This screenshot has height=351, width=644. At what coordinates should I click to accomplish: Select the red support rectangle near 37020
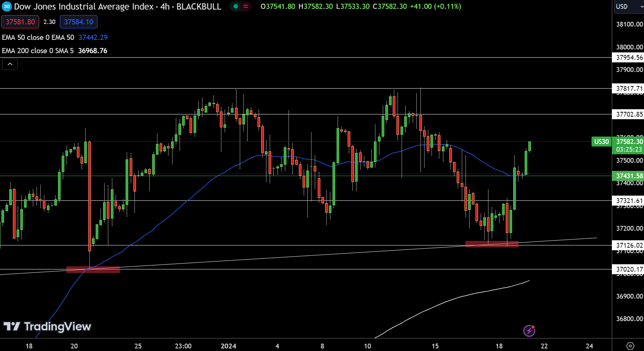tap(93, 269)
